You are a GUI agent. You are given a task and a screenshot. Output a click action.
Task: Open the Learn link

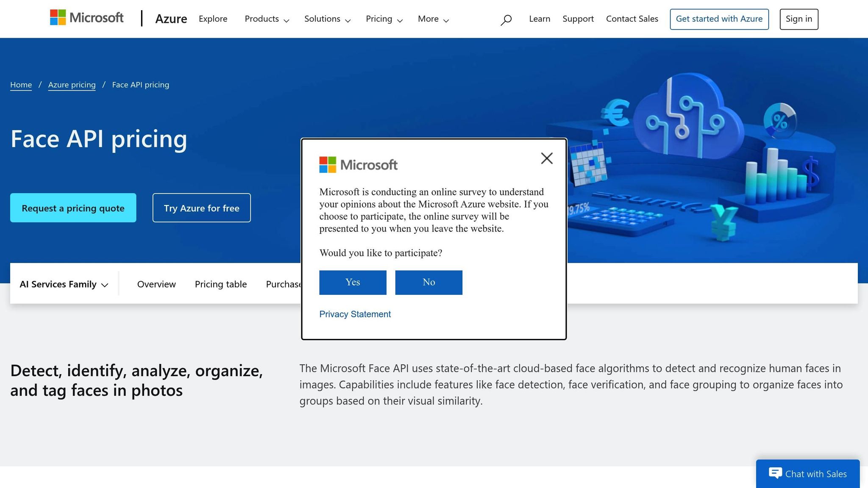coord(540,19)
